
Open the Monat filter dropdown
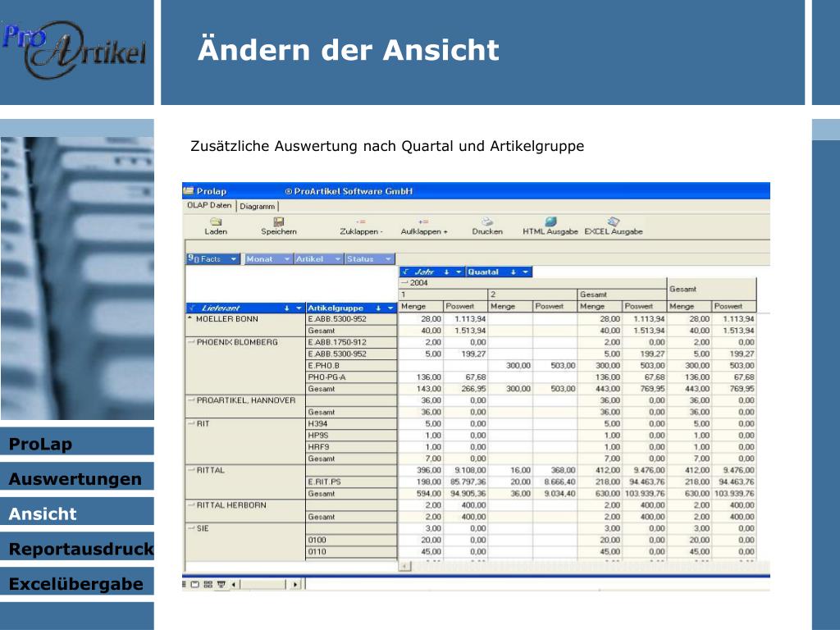click(x=287, y=259)
